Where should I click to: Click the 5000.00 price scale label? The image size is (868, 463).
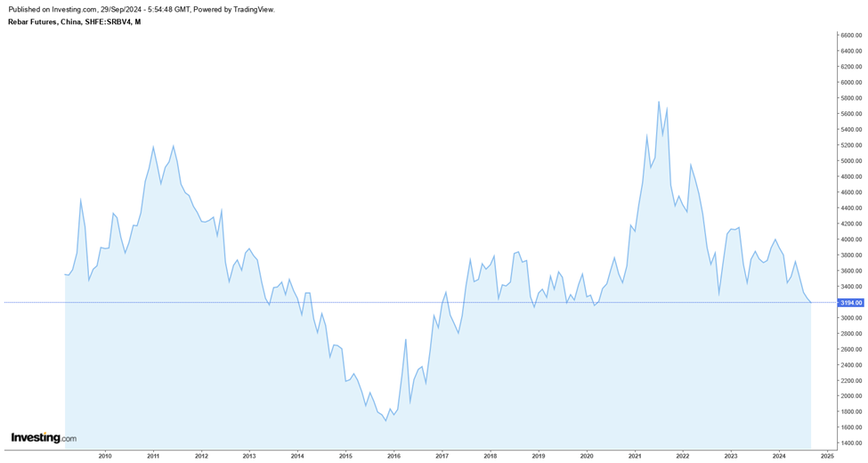coord(851,161)
